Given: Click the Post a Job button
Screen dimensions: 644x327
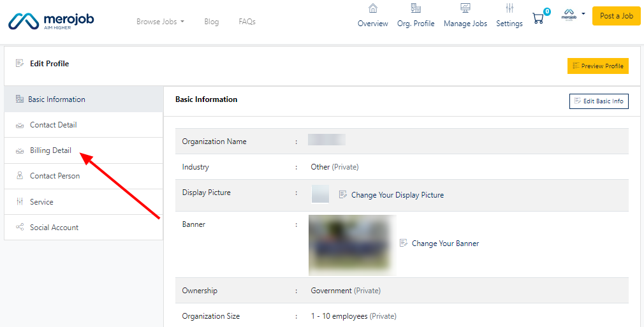Looking at the screenshot, I should [616, 16].
